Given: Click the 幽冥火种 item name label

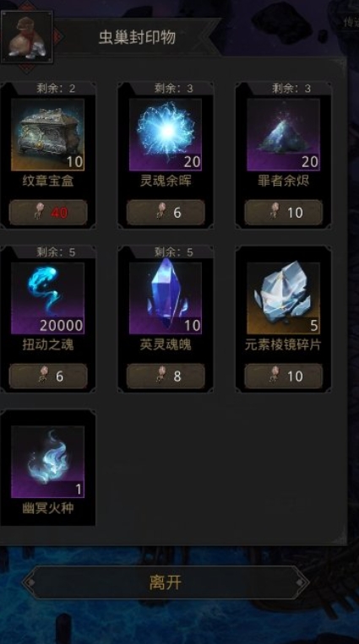Looking at the screenshot, I should pos(48,508).
